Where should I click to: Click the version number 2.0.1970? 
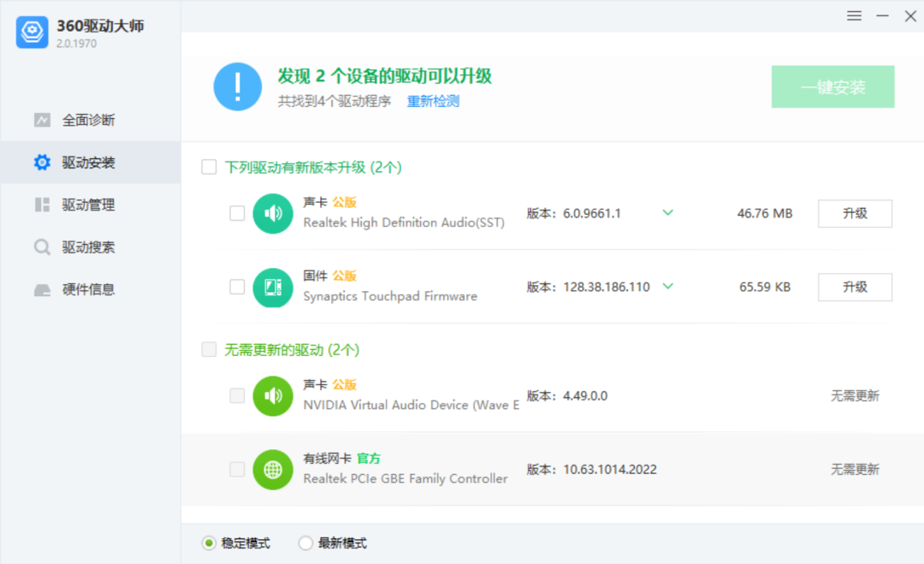pyautogui.click(x=77, y=44)
